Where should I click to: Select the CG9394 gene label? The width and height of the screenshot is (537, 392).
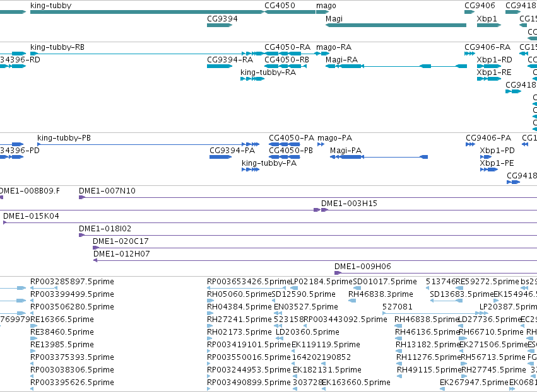tap(222, 18)
